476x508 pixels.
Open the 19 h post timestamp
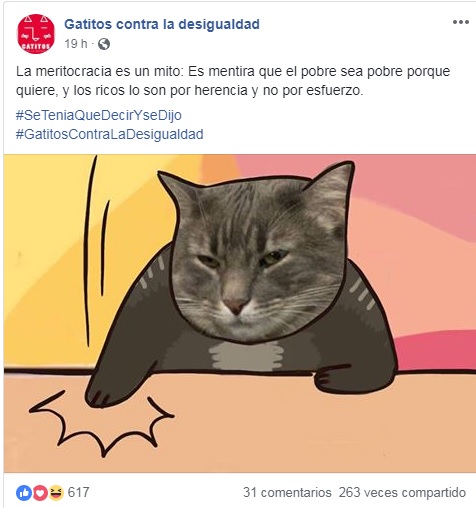pyautogui.click(x=76, y=44)
